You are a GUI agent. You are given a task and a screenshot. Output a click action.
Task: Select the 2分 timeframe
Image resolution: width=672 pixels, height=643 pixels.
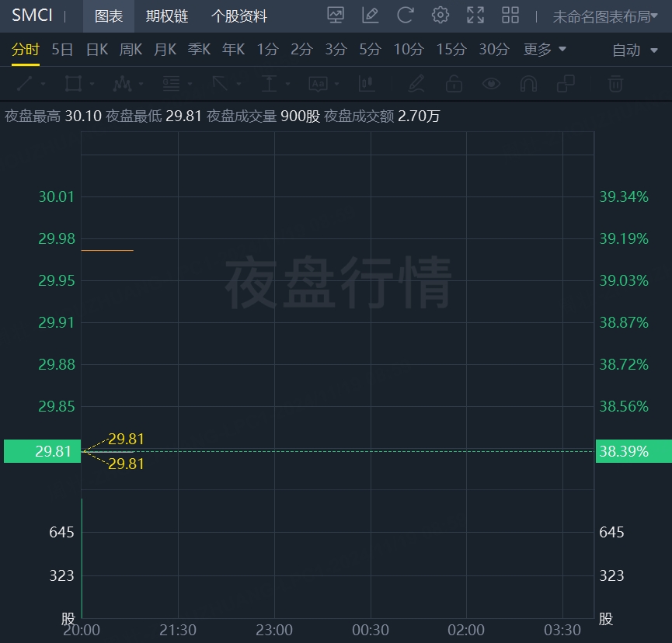(301, 49)
